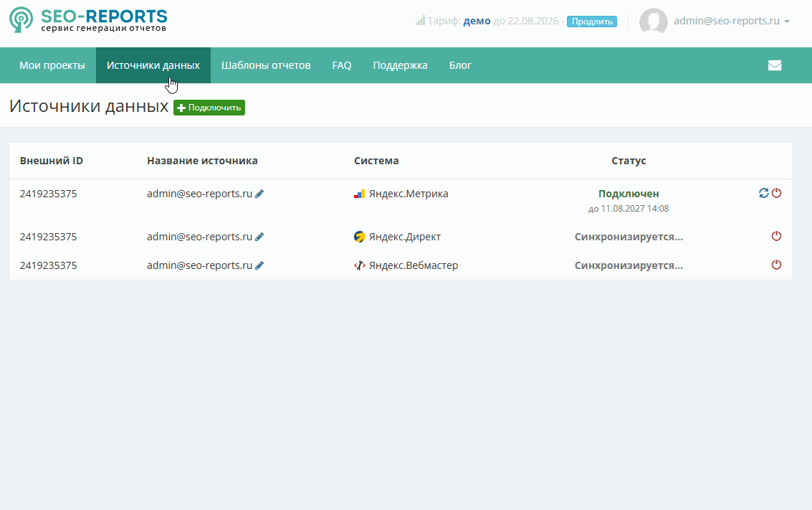Image resolution: width=812 pixels, height=510 pixels.
Task: Click source name in Яндекс.Метрика row
Action: [199, 194]
